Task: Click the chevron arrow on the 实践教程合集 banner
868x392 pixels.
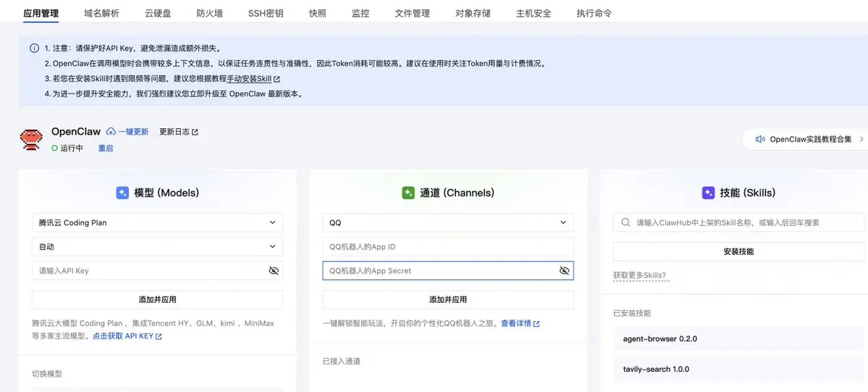Action: point(861,139)
